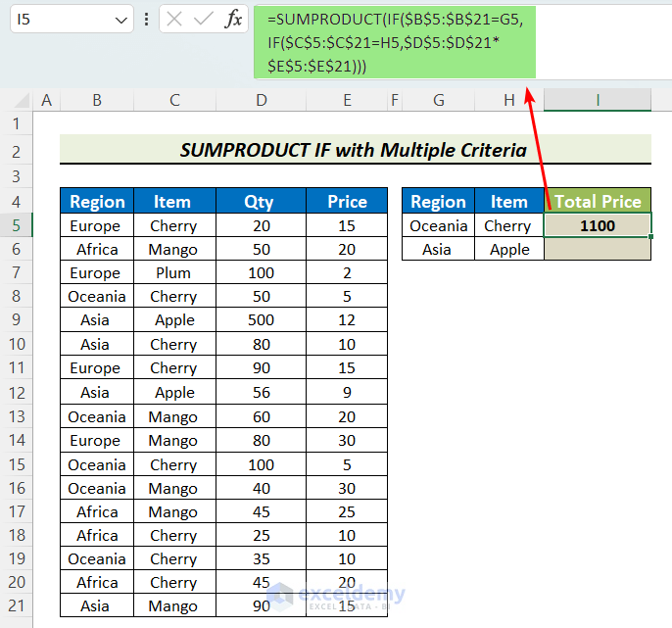Click 'Region' header of the data table
This screenshot has height=628, width=672.
[x=97, y=201]
